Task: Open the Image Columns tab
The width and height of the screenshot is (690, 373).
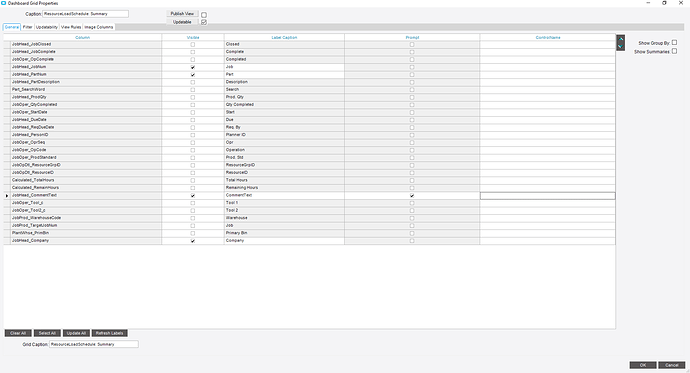Action: click(x=99, y=27)
